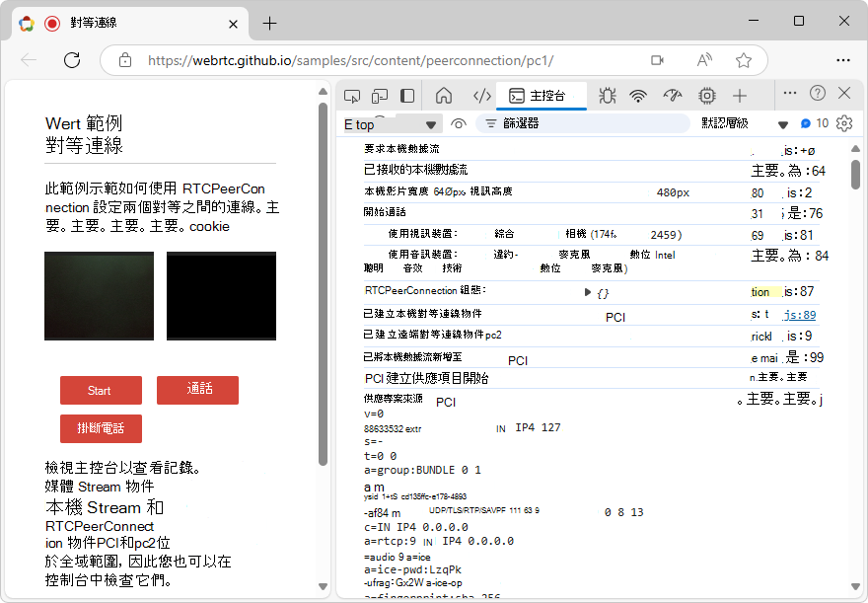This screenshot has height=603, width=868.
Task: Activate Read aloud icon
Action: click(x=704, y=60)
